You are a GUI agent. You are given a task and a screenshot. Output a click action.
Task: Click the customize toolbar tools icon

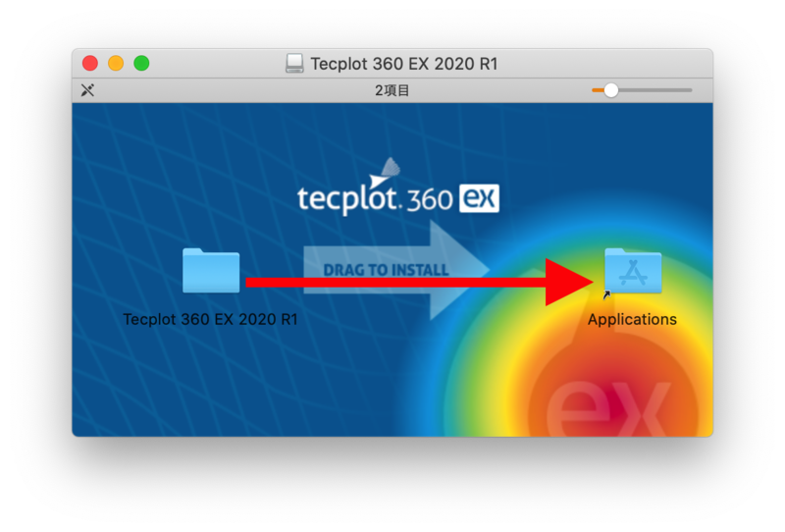(87, 90)
